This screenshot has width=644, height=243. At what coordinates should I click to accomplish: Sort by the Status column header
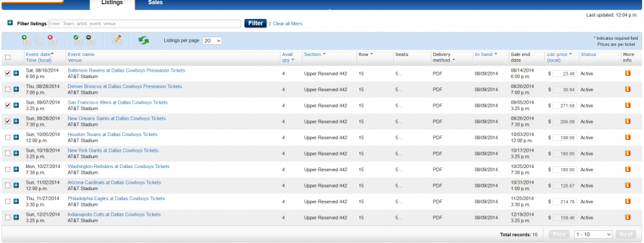click(588, 54)
